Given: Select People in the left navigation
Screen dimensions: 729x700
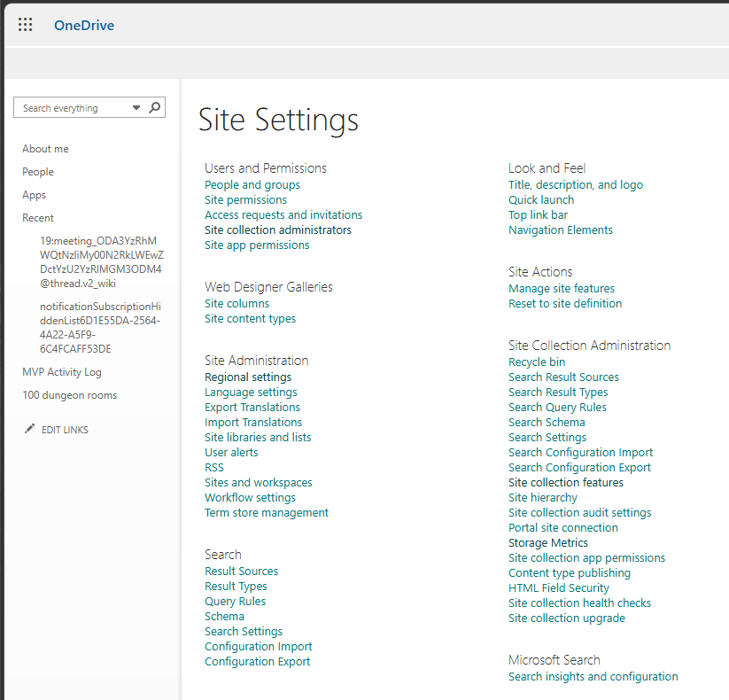Looking at the screenshot, I should [38, 172].
